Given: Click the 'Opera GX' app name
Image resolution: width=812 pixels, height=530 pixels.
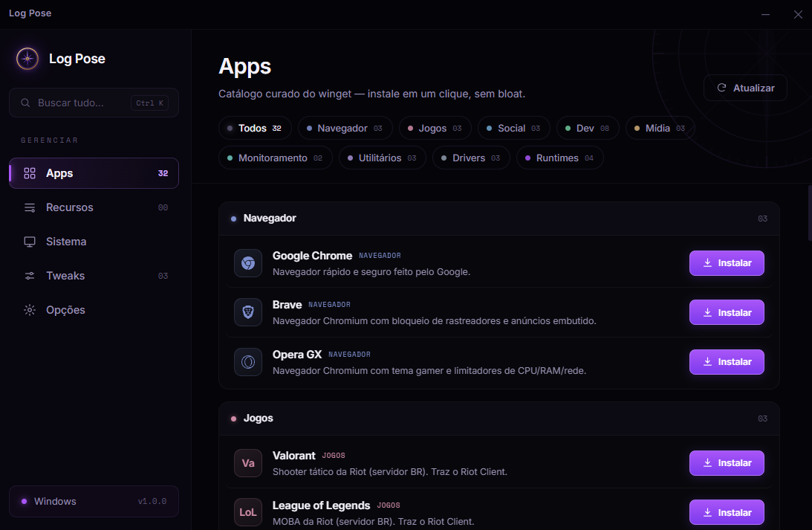Looking at the screenshot, I should (297, 355).
